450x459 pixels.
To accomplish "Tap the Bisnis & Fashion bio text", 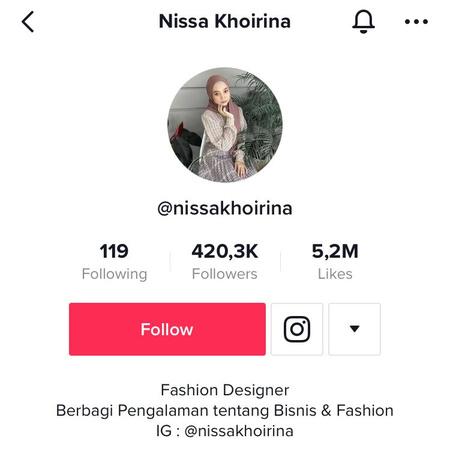I will tap(333, 411).
